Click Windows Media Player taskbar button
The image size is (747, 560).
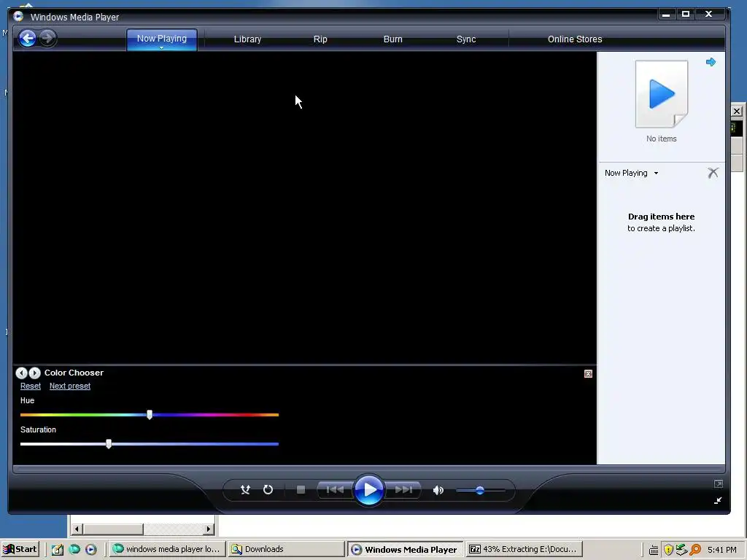coord(405,549)
